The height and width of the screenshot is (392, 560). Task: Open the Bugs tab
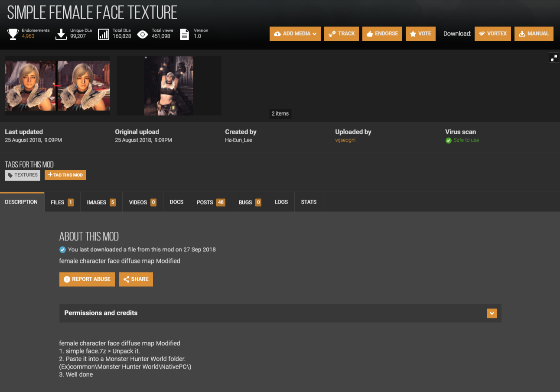tap(250, 202)
